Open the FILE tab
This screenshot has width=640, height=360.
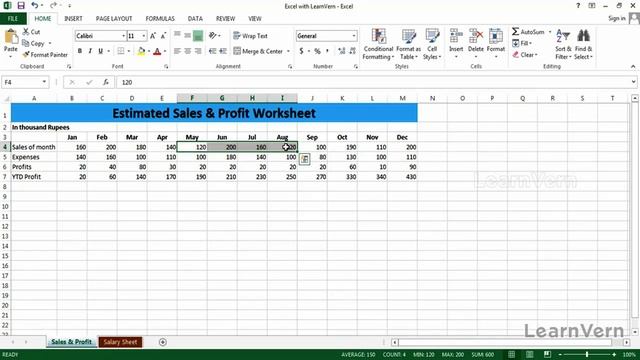[13, 18]
